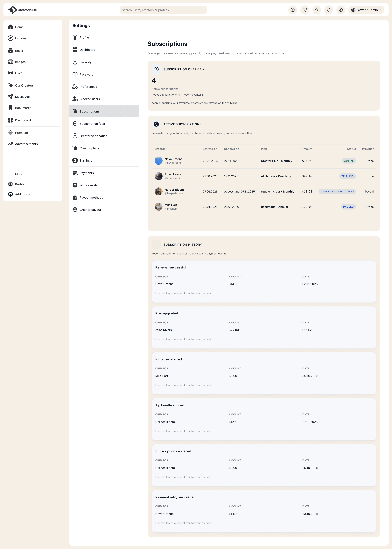This screenshot has width=392, height=549.
Task: Open the coin earnings icon in header
Action: click(x=341, y=10)
